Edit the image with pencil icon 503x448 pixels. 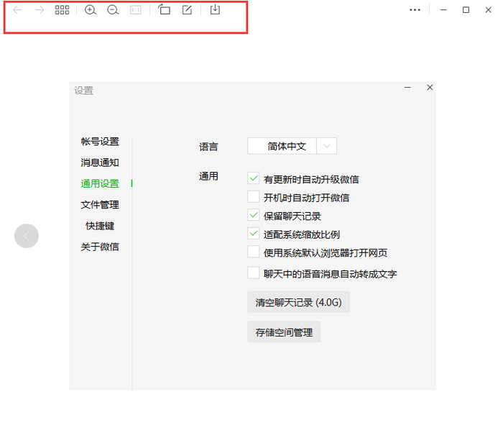(187, 9)
